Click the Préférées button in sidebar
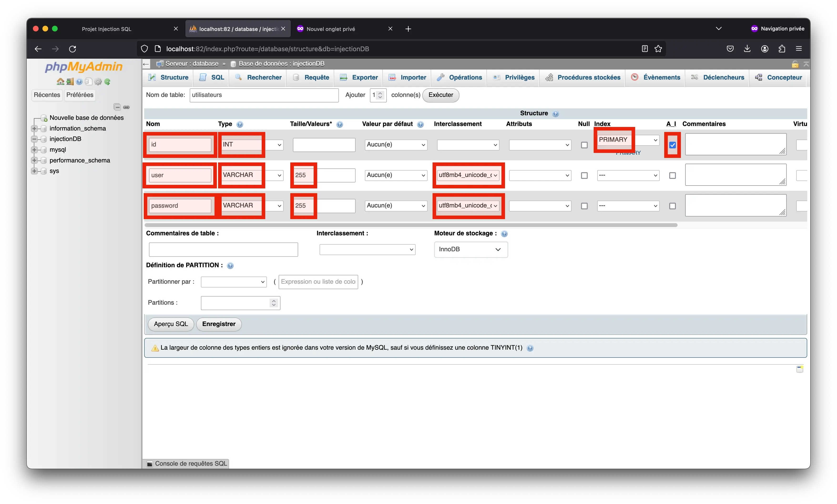The image size is (837, 504). 80,95
